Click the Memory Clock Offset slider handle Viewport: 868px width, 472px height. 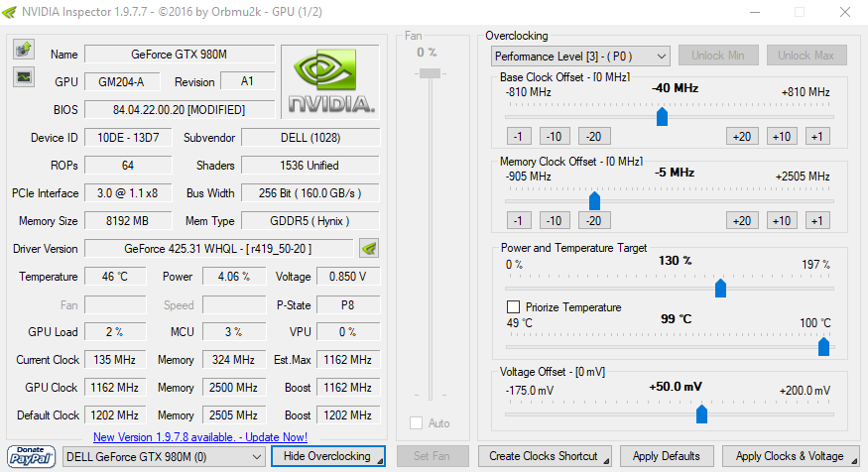(x=594, y=201)
